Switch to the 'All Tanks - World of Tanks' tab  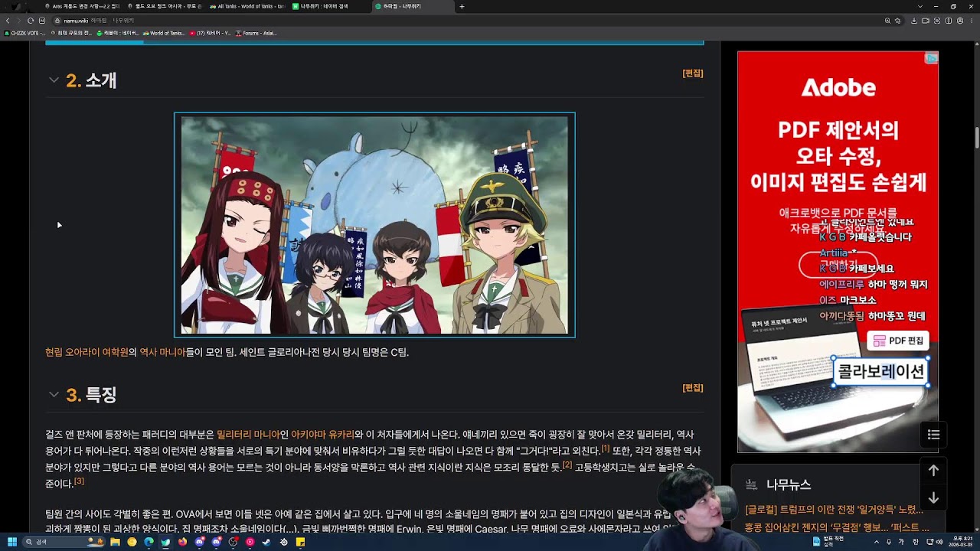247,6
